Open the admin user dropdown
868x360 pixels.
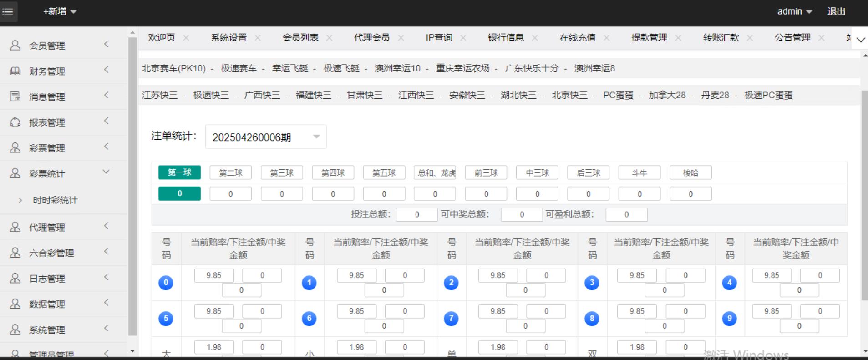tap(794, 11)
